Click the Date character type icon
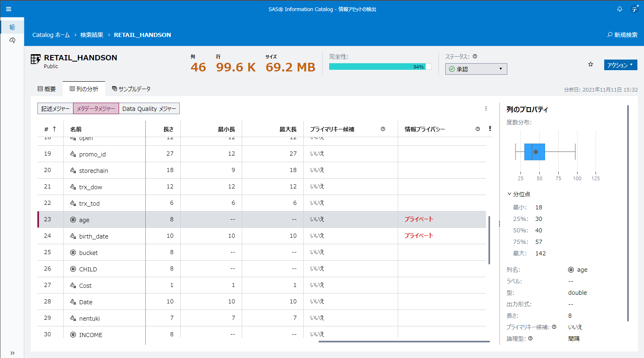The width and height of the screenshot is (644, 358). (73, 302)
